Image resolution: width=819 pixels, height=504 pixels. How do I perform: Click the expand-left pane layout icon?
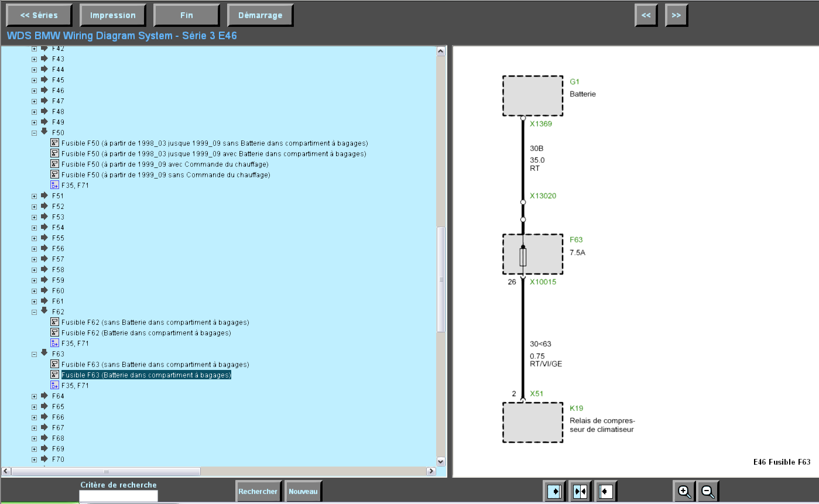pyautogui.click(x=606, y=492)
